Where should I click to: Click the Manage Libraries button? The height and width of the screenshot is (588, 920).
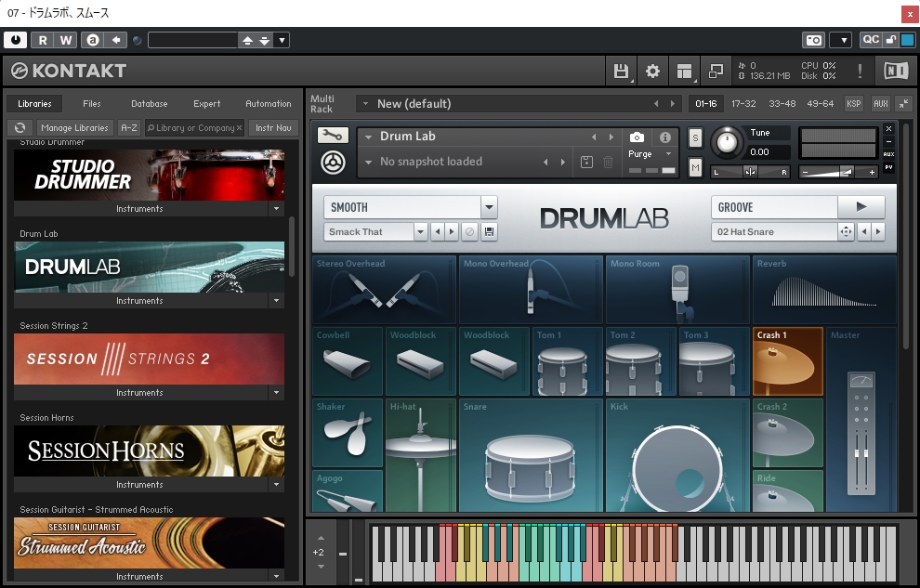(75, 128)
